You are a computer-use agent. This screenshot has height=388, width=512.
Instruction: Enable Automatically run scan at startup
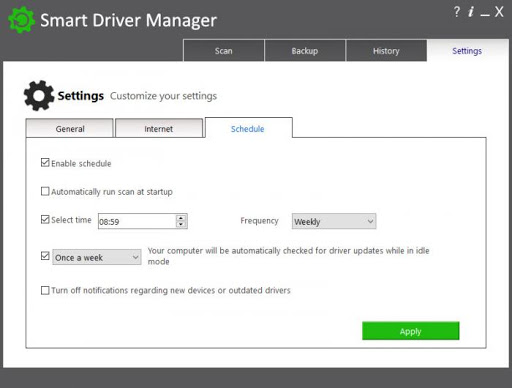[45, 191]
